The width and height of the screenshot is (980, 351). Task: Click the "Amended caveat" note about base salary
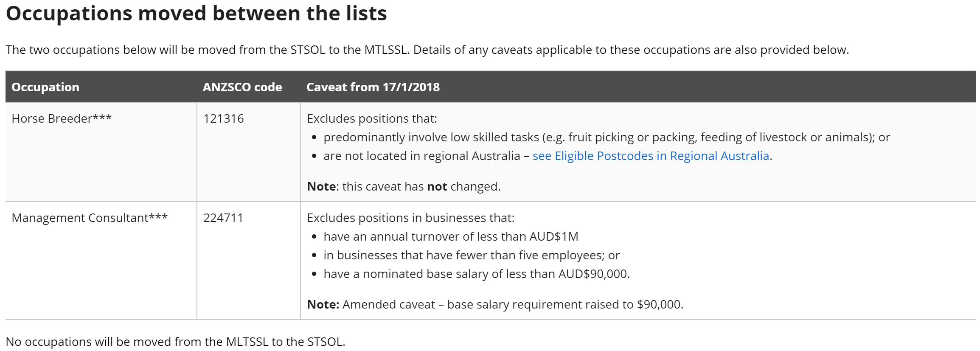tap(495, 305)
